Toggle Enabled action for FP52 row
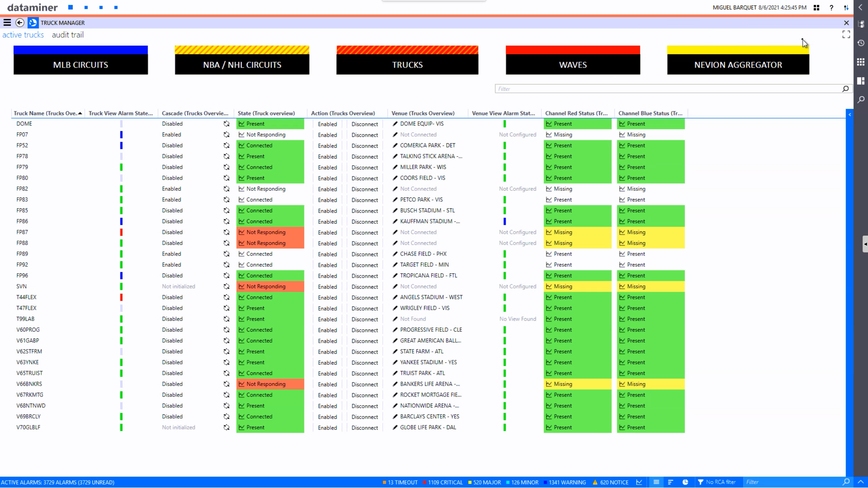868x488 pixels. (x=328, y=146)
